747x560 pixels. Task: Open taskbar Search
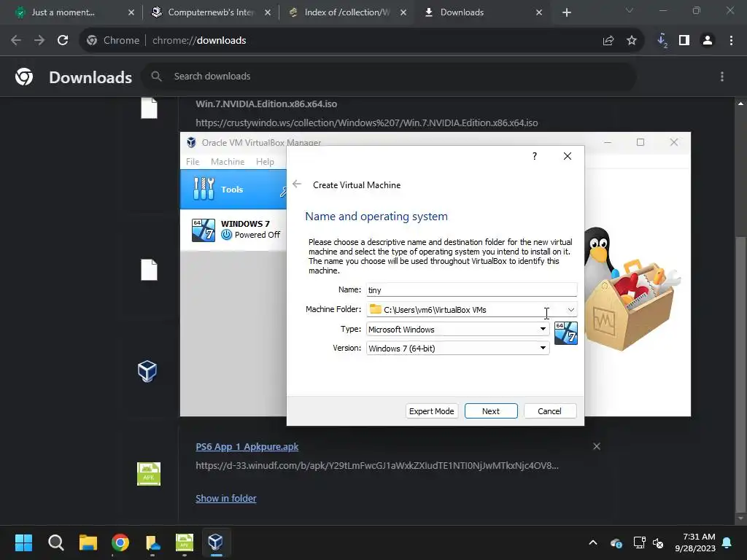[x=55, y=542]
